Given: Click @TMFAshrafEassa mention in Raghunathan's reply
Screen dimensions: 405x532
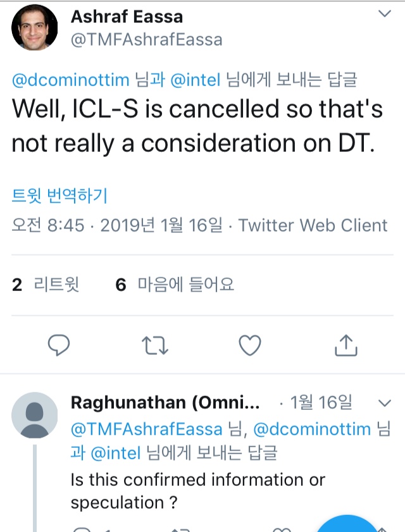Looking at the screenshot, I should pyautogui.click(x=147, y=430).
